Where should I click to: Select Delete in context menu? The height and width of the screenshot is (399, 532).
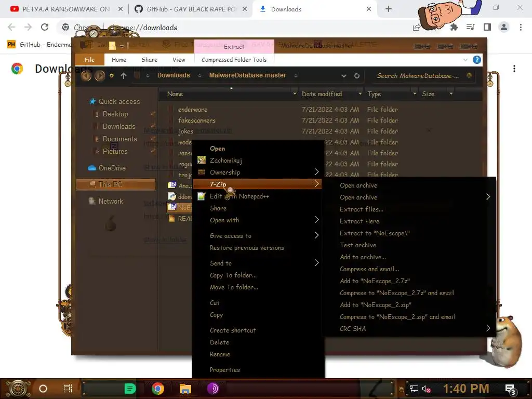(219, 342)
